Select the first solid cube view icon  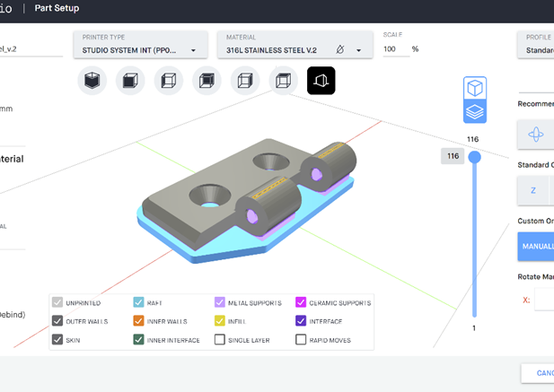92,81
